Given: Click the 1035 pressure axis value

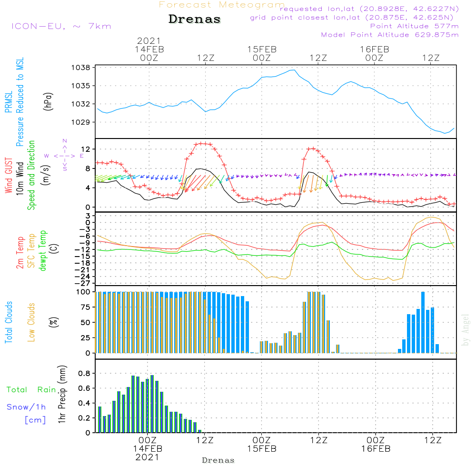Looking at the screenshot, I should pos(81,86).
